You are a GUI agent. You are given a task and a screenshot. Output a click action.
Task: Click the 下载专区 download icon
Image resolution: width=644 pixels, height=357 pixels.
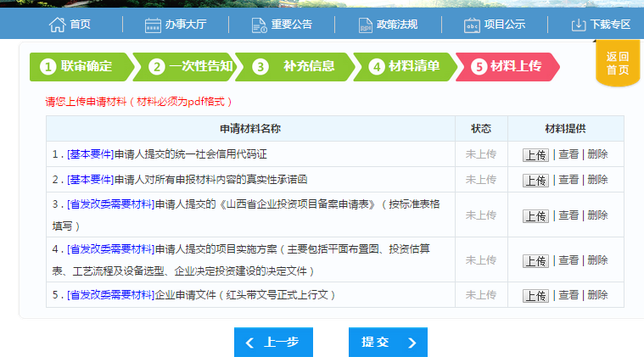(579, 25)
